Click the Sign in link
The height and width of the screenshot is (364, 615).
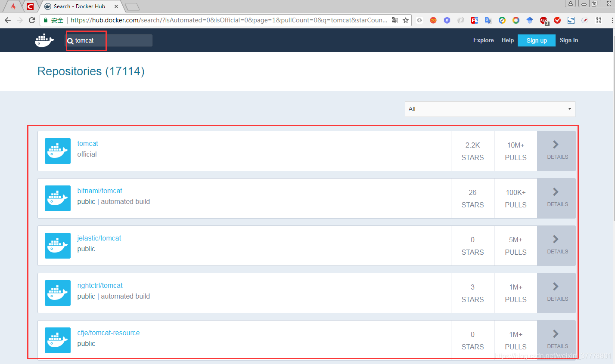coord(569,40)
